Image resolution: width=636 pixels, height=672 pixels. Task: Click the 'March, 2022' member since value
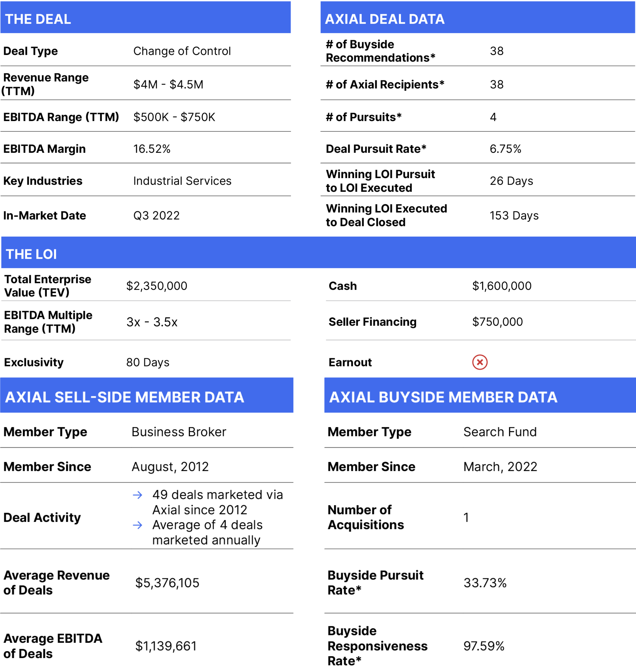(500, 467)
